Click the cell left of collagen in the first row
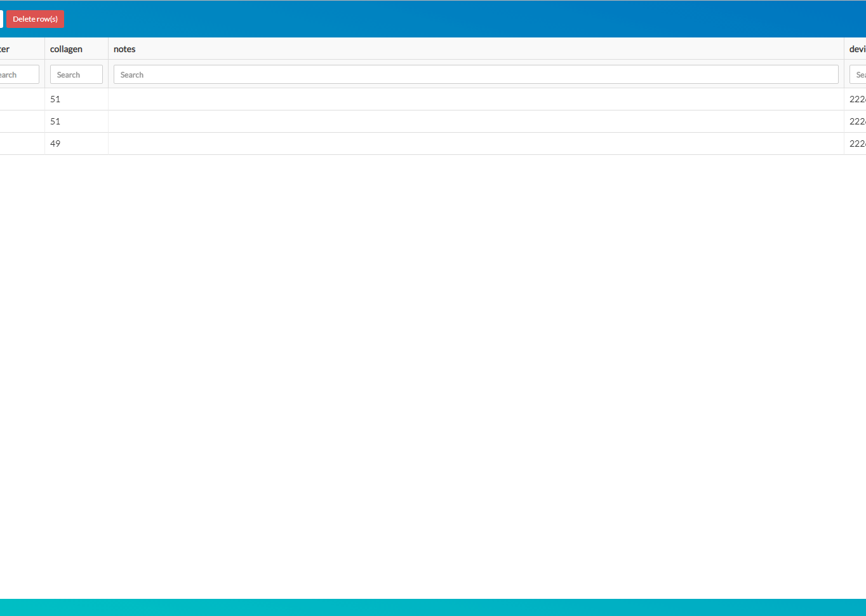This screenshot has height=616, width=866. click(x=21, y=99)
